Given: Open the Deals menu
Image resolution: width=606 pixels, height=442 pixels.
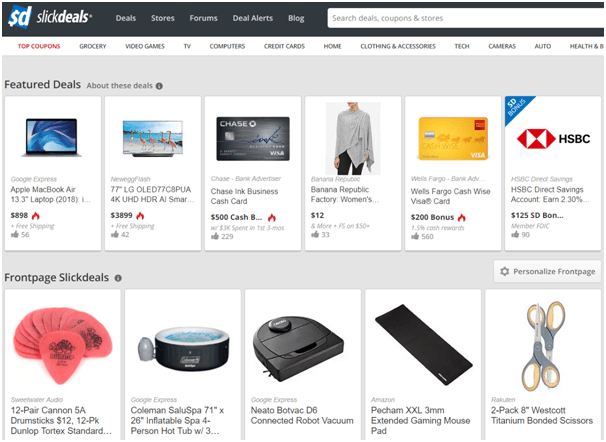Looking at the screenshot, I should [x=126, y=18].
